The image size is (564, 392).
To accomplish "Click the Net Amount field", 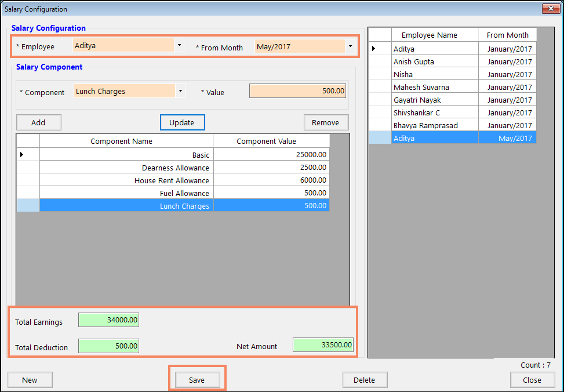I will [x=323, y=345].
